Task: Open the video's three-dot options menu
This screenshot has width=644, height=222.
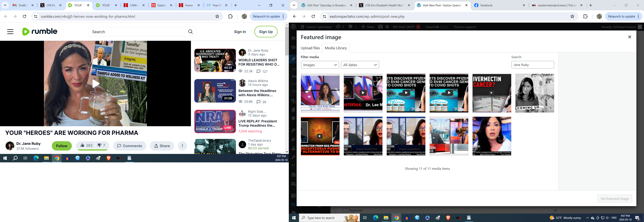Action: 182,146
